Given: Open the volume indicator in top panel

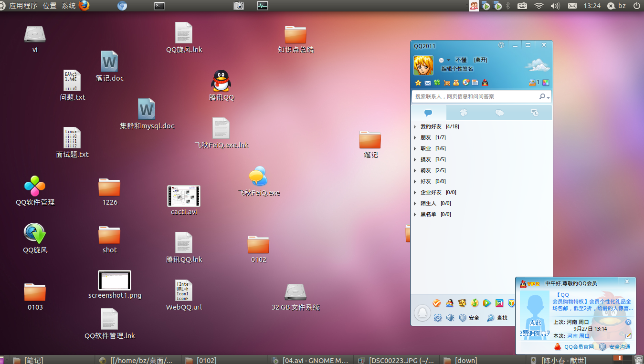Looking at the screenshot, I should tap(555, 6).
